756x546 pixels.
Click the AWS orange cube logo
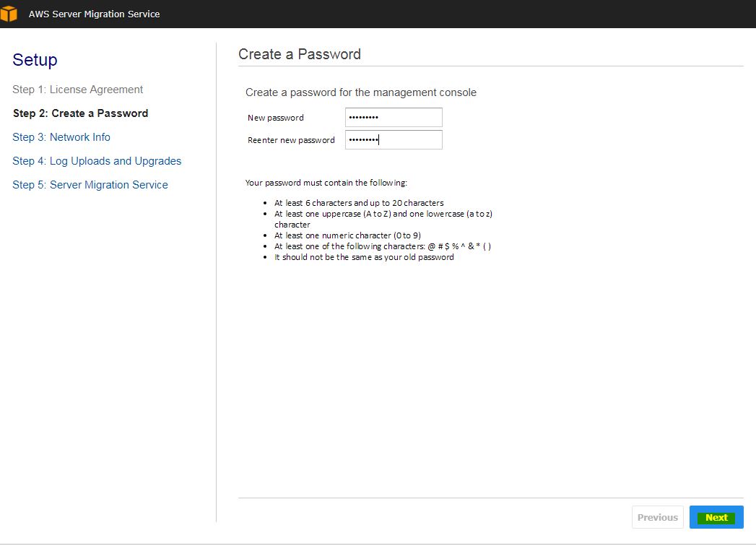click(x=9, y=14)
